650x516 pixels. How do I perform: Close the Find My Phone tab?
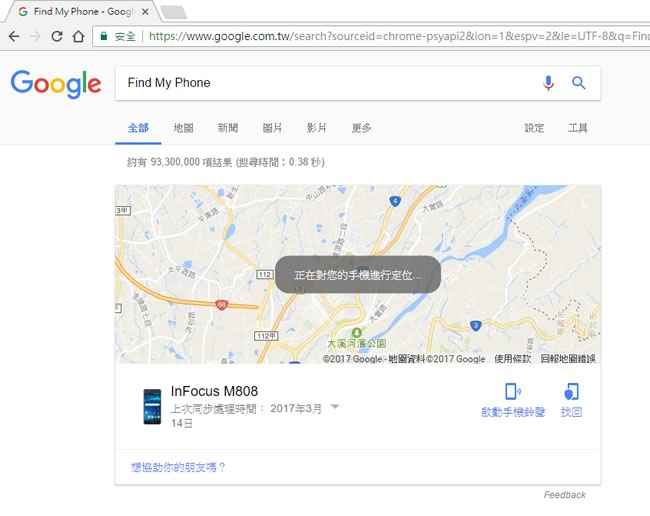pos(145,12)
